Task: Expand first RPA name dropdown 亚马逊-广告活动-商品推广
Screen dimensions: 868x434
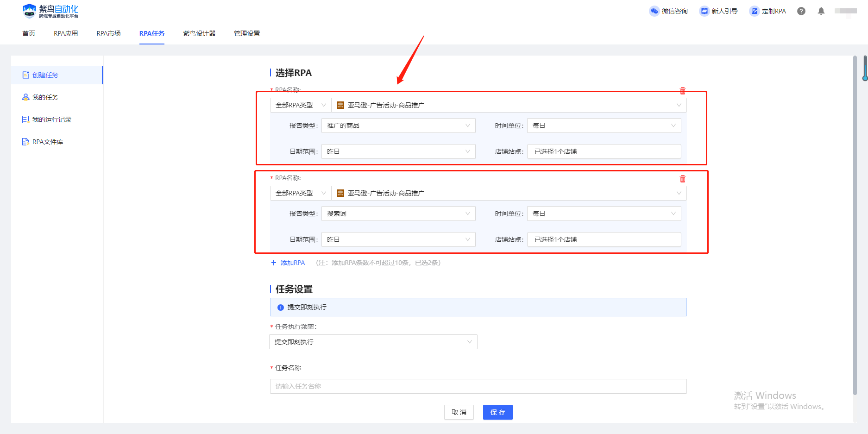Action: pyautogui.click(x=509, y=105)
